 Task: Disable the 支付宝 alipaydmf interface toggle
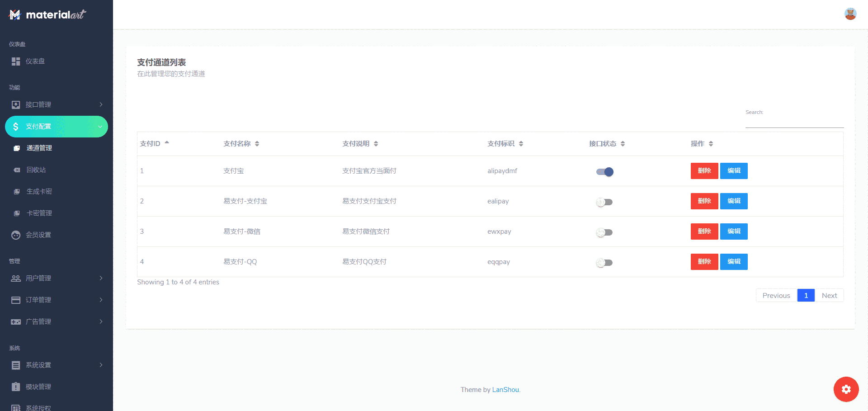(604, 172)
